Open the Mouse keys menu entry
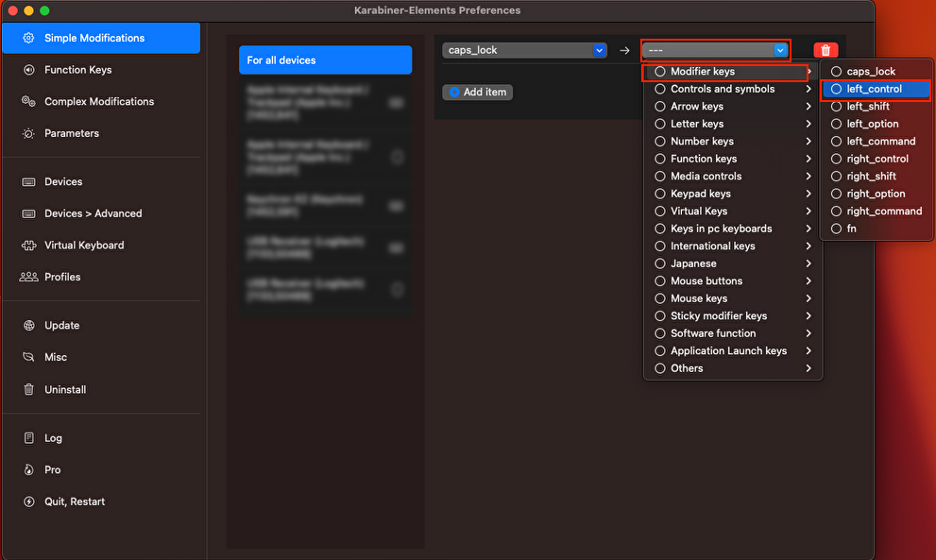The image size is (936, 560). [732, 298]
